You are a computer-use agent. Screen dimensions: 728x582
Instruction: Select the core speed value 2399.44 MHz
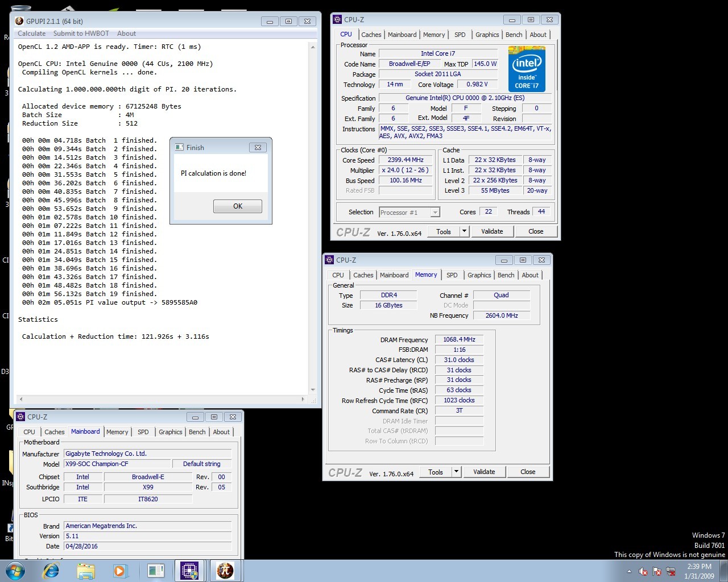(x=406, y=160)
